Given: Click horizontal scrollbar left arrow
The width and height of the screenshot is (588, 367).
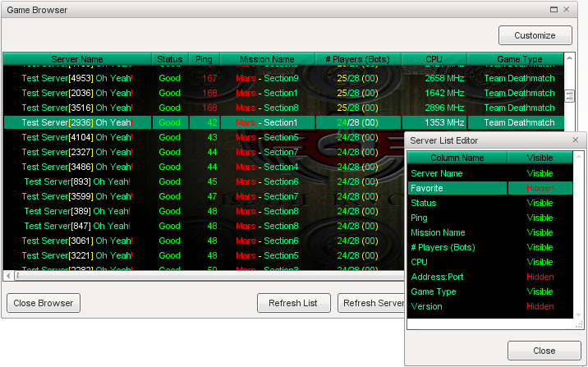Looking at the screenshot, I should click(9, 276).
